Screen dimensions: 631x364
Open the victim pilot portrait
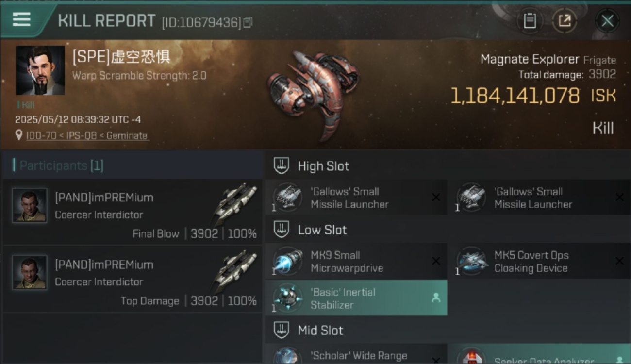click(x=40, y=70)
